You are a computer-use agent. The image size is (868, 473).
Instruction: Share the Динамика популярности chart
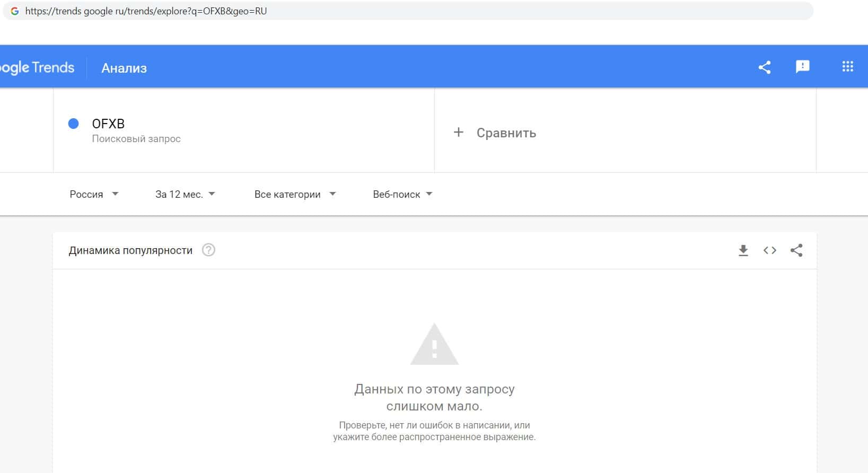tap(796, 250)
